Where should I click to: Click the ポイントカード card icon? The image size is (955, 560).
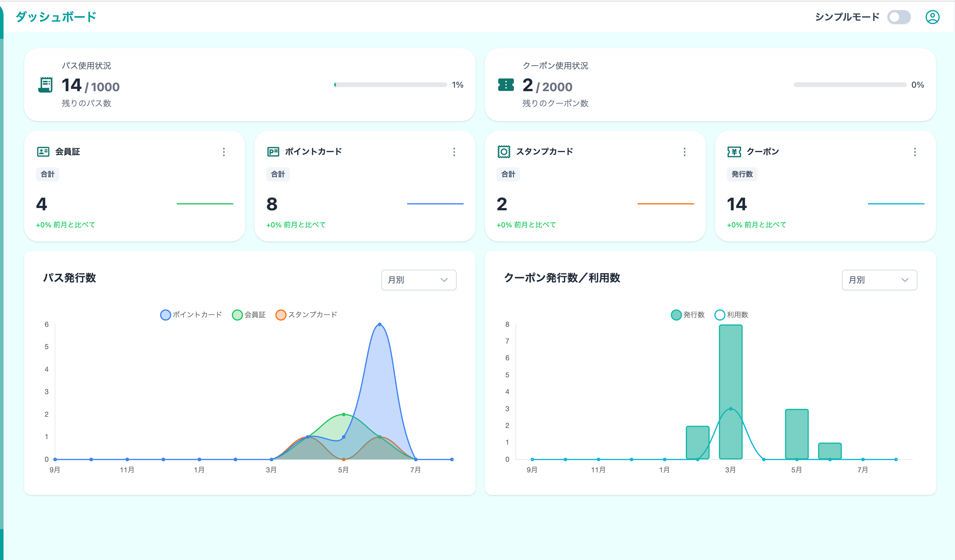273,151
